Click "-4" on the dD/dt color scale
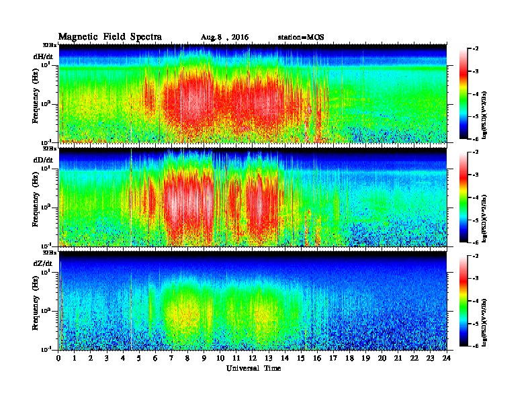The height and width of the screenshot is (411, 532). tap(476, 197)
